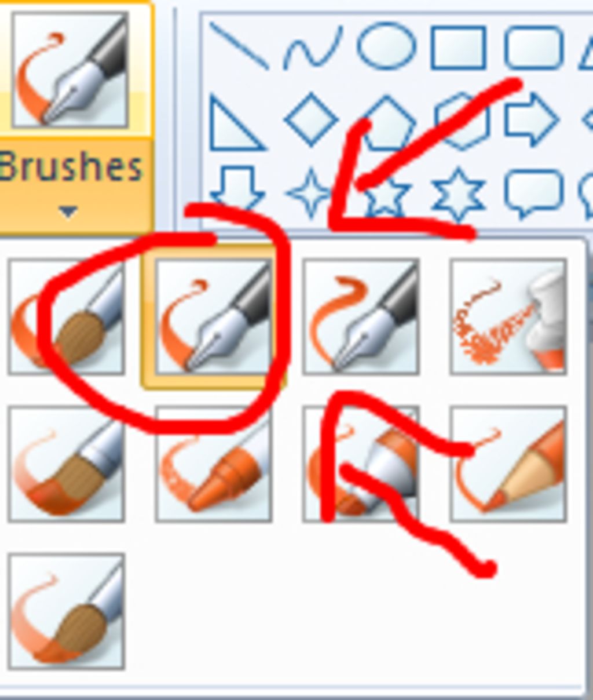This screenshot has width=593, height=700.
Task: Select the Watercolor brush in bottom row
Action: click(x=66, y=611)
